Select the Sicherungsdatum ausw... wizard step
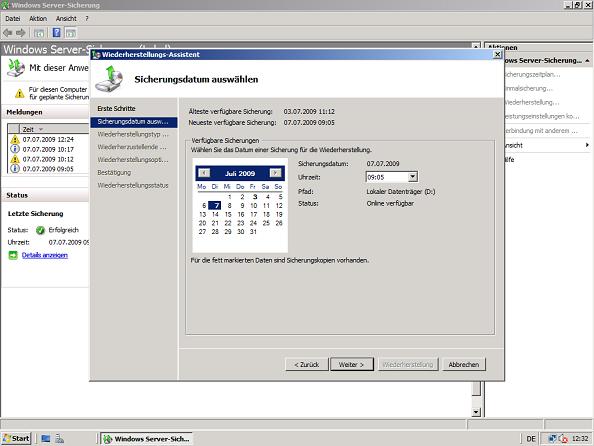This screenshot has width=594, height=446. pyautogui.click(x=133, y=122)
